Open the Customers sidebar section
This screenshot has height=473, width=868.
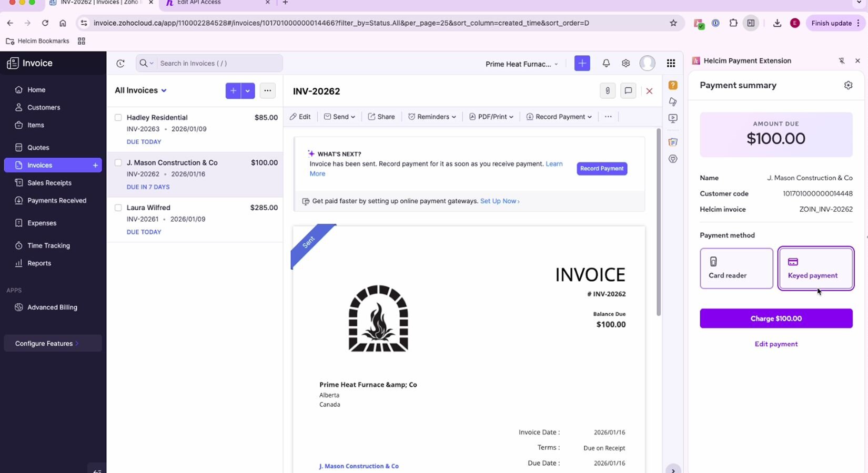coord(44,107)
